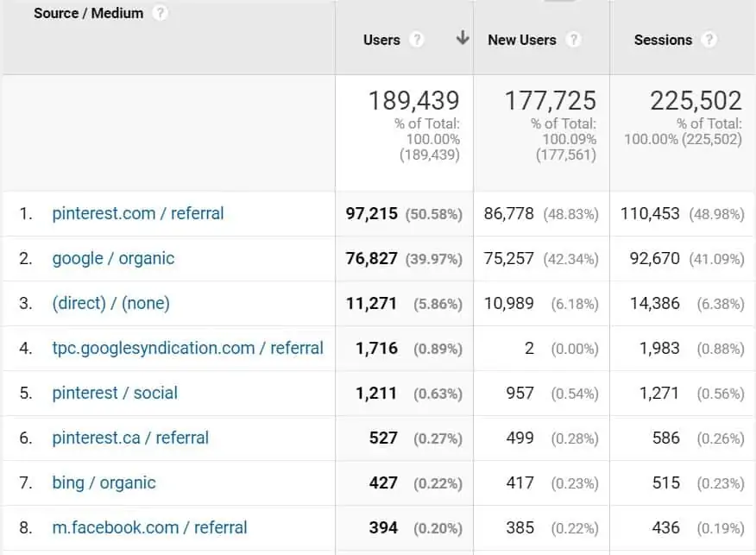756x555 pixels.
Task: Select the (41.09%) sessions percentage
Action: pyautogui.click(x=717, y=259)
